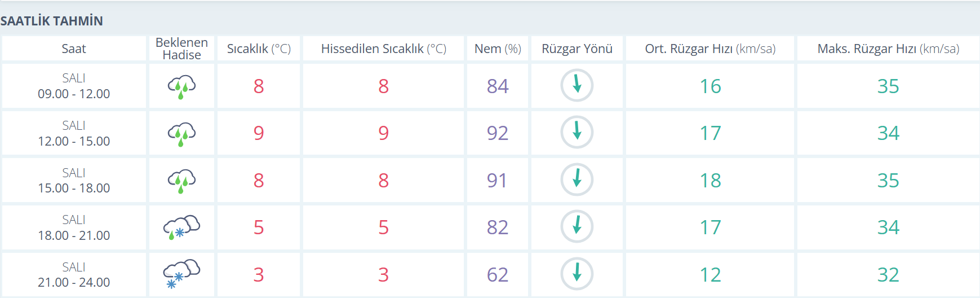Click the SALI 21.00 - 24.00 time cell
Viewport: 980px width, 298px height.
(74, 275)
